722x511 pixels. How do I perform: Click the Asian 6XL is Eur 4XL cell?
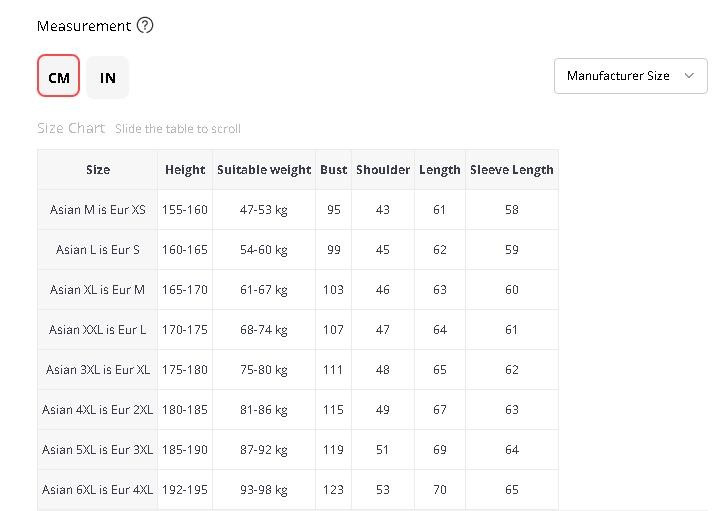[98, 490]
